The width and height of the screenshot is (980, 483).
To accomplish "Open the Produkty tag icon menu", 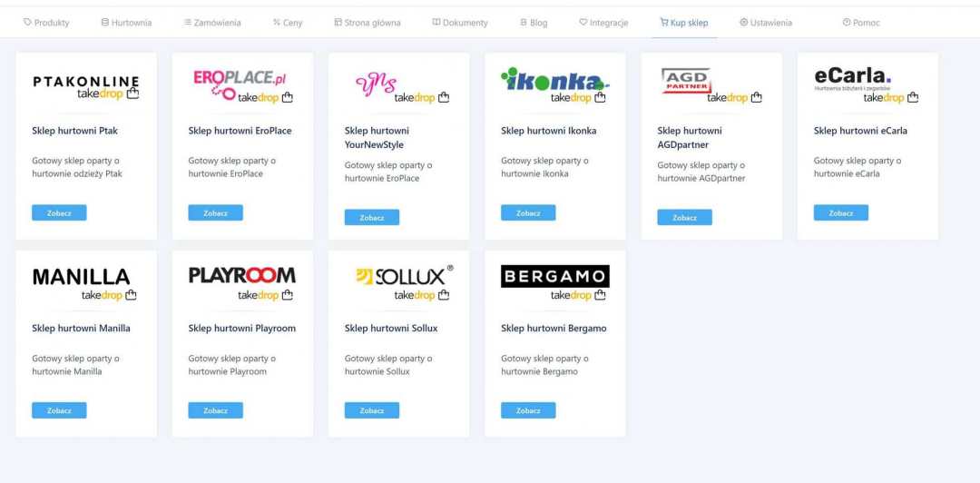I will pos(27,23).
